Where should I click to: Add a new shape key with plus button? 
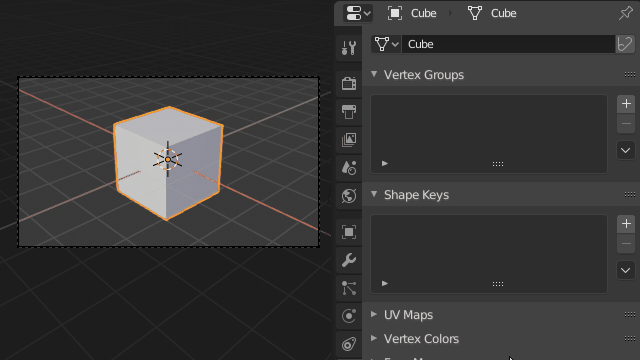tap(626, 224)
